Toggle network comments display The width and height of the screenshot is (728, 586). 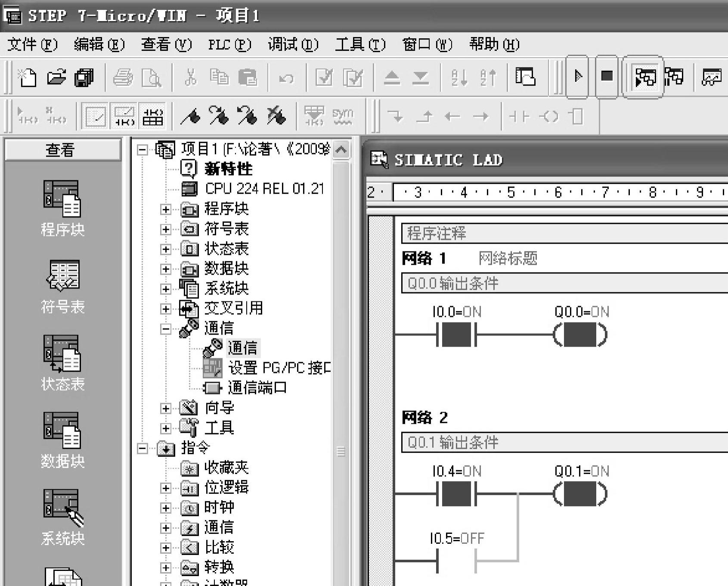[x=124, y=116]
